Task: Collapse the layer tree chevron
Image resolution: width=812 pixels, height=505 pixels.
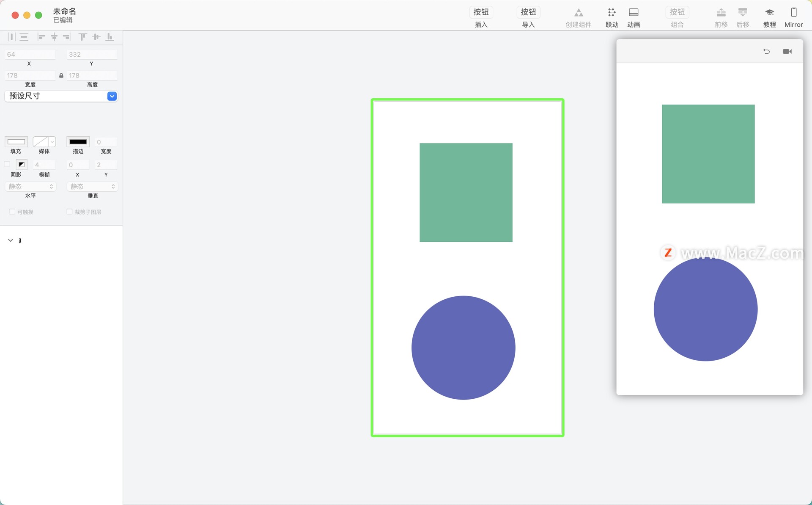Action: [x=11, y=240]
